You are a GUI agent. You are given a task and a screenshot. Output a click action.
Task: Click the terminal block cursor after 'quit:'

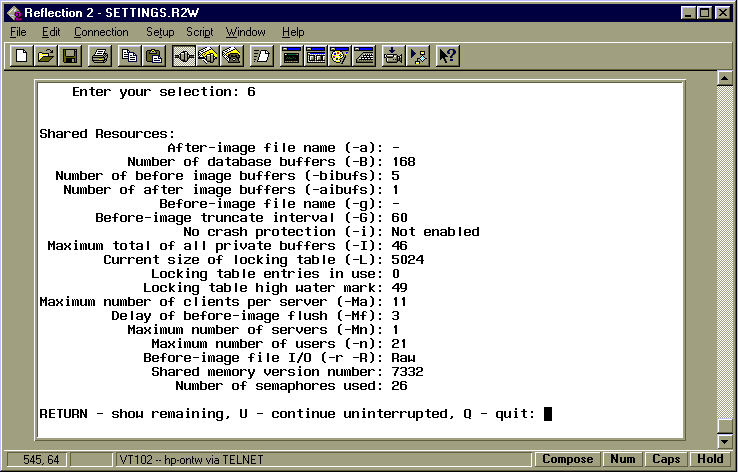click(x=548, y=414)
